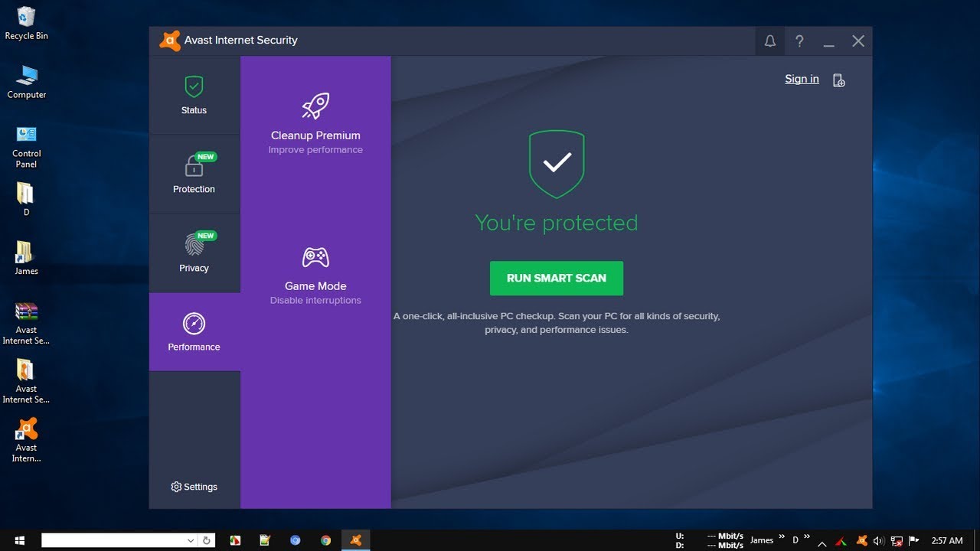Open the Windows Start menu
This screenshot has width=980, height=551.
pyautogui.click(x=18, y=540)
